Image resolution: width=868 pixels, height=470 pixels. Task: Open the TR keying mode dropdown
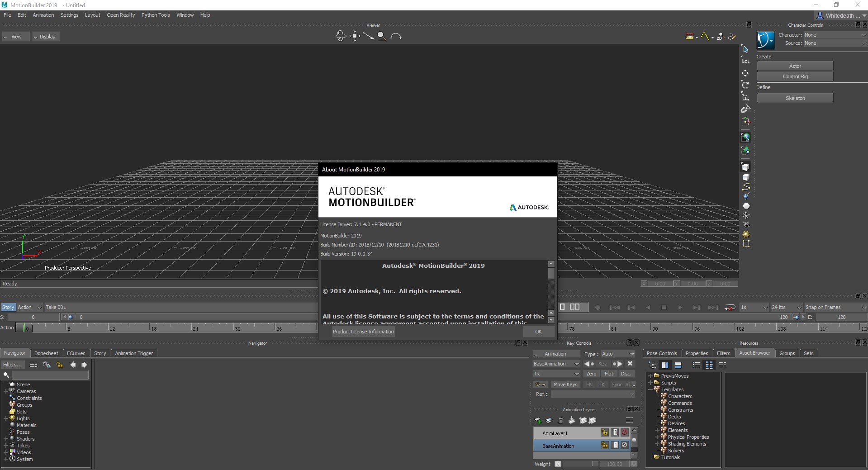(x=556, y=374)
